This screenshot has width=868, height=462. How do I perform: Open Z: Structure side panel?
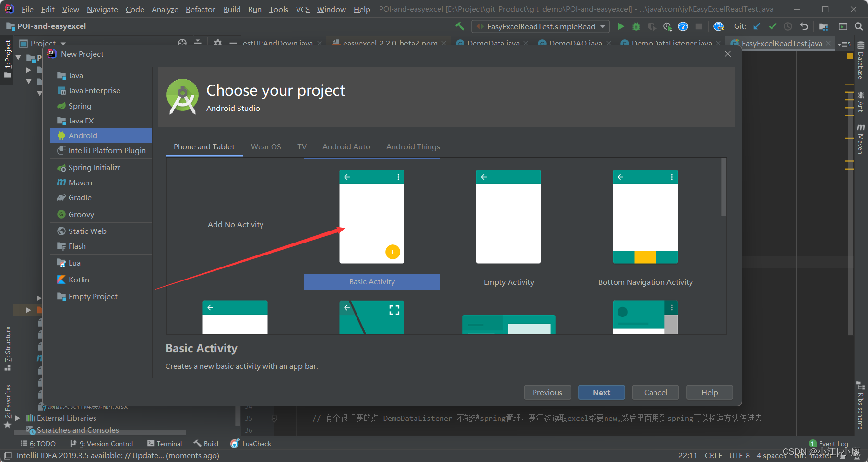click(7, 349)
